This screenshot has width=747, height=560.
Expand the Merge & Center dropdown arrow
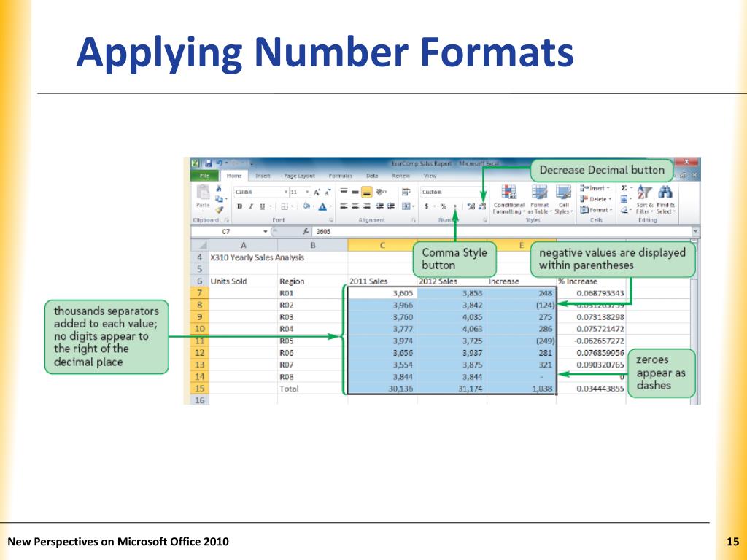tap(413, 206)
